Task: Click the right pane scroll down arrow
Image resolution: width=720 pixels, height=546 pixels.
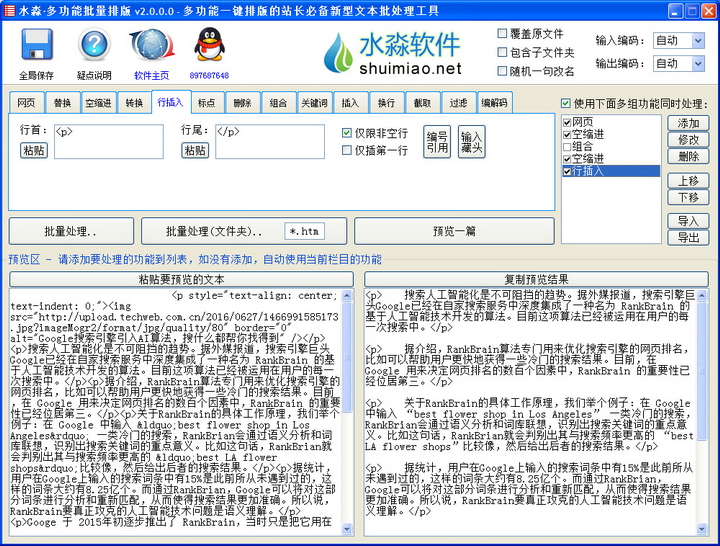Action: point(702,529)
